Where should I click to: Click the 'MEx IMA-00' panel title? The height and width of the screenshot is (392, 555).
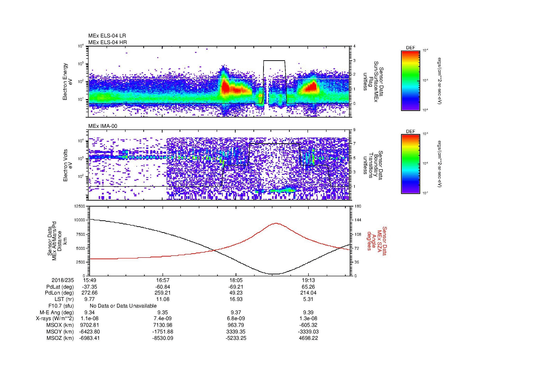tap(103, 126)
